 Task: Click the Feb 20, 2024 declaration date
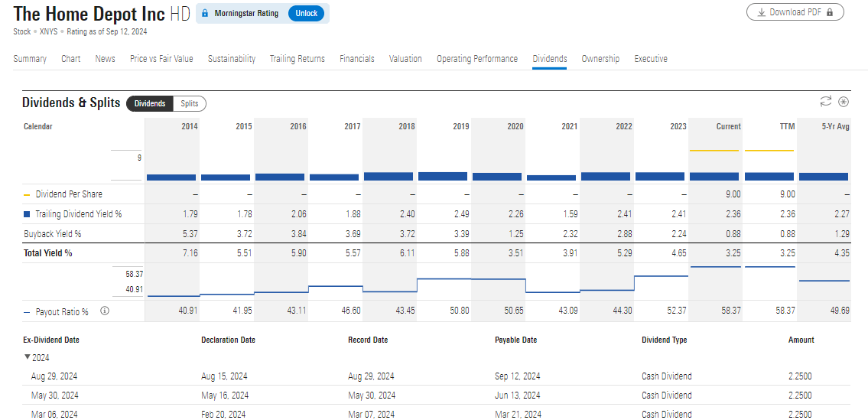tap(223, 414)
